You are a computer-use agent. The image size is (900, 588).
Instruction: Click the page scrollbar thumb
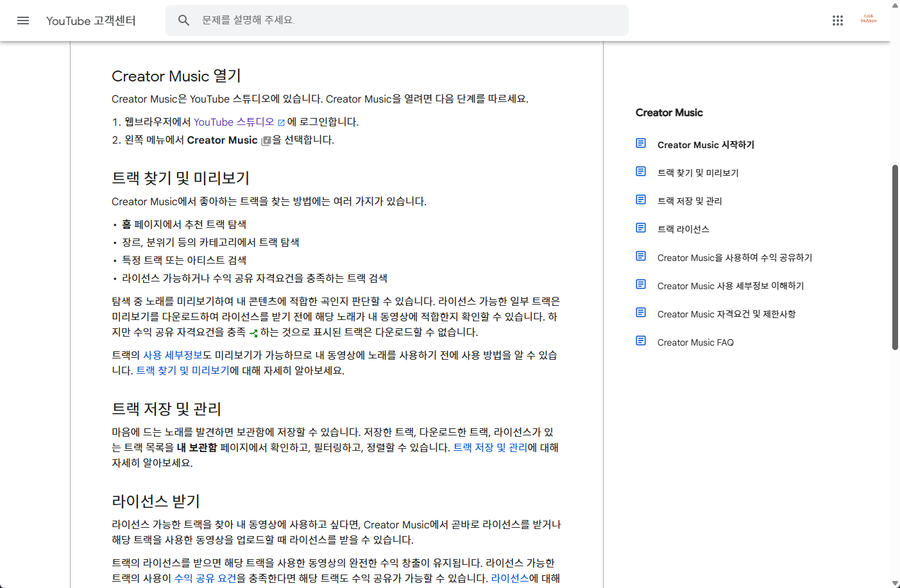pyautogui.click(x=895, y=257)
